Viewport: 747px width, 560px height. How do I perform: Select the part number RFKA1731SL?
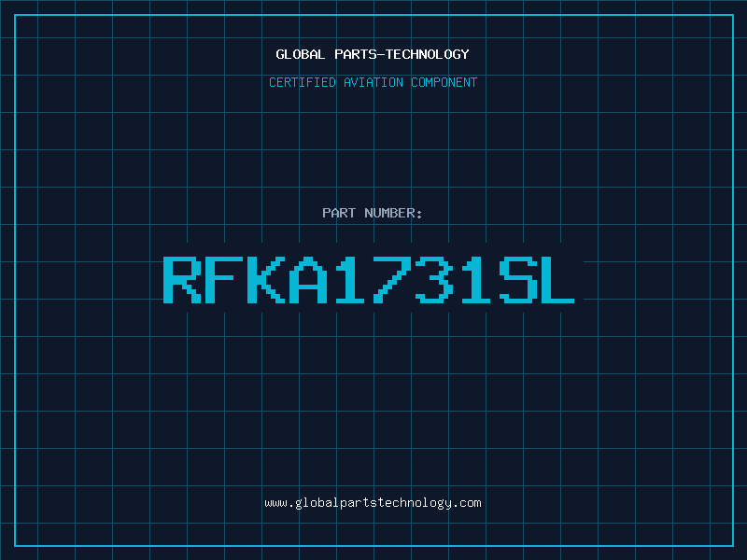coord(369,280)
